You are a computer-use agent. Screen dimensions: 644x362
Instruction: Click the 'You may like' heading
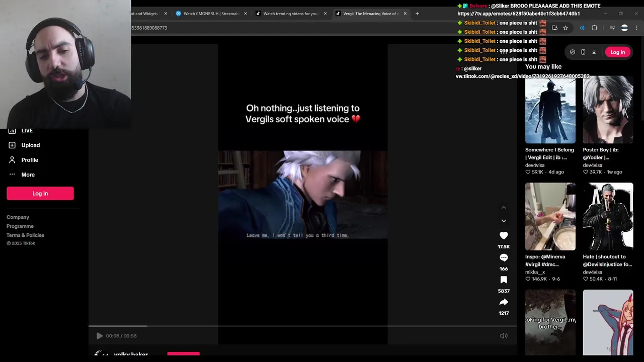point(543,67)
